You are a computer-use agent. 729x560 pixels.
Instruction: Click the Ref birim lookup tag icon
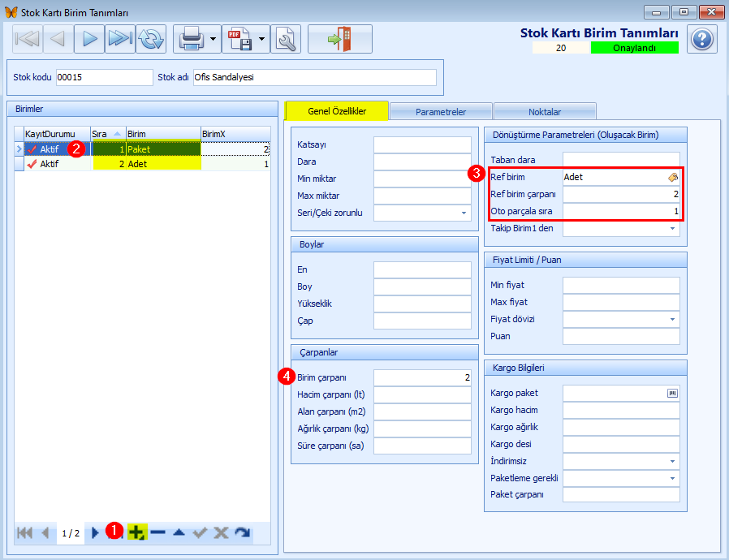(x=672, y=177)
